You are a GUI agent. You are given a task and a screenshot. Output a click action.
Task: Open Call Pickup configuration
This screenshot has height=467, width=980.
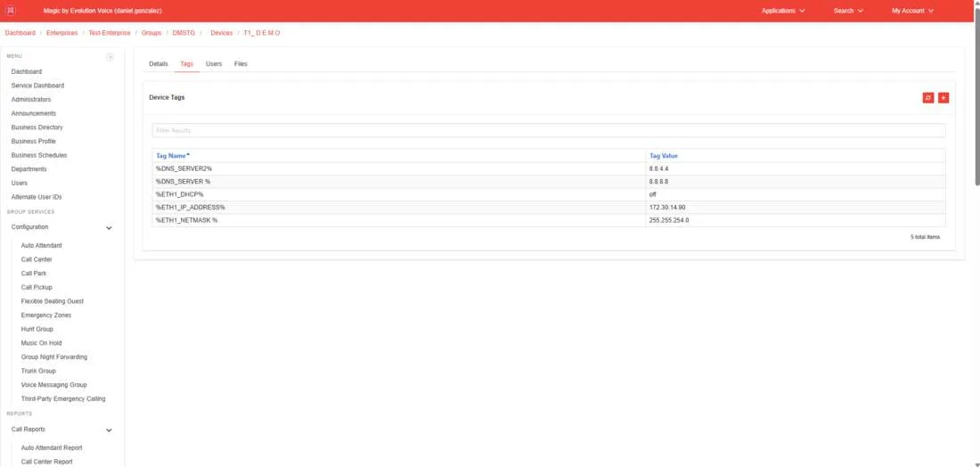37,288
